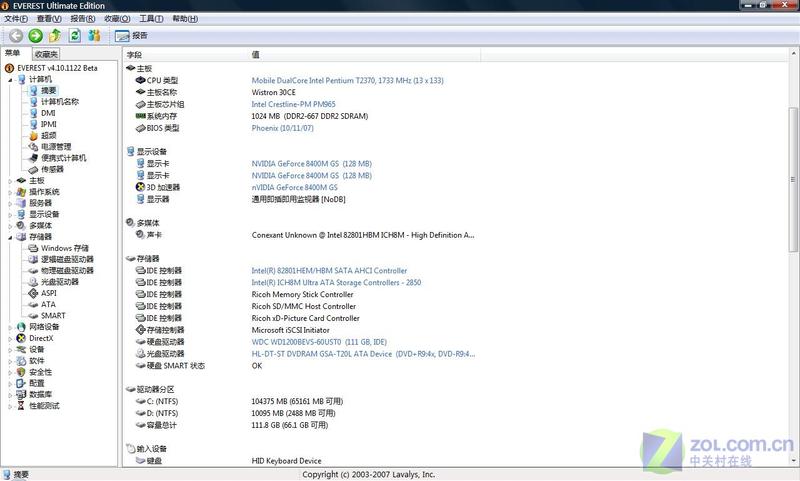The height and width of the screenshot is (481, 800).
Task: Click the DirectX X icon in tree
Action: pyautogui.click(x=21, y=338)
